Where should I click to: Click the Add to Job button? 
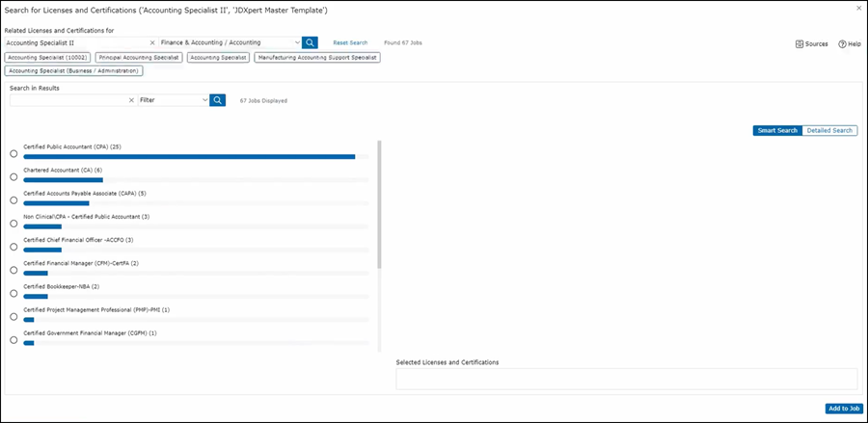(843, 409)
